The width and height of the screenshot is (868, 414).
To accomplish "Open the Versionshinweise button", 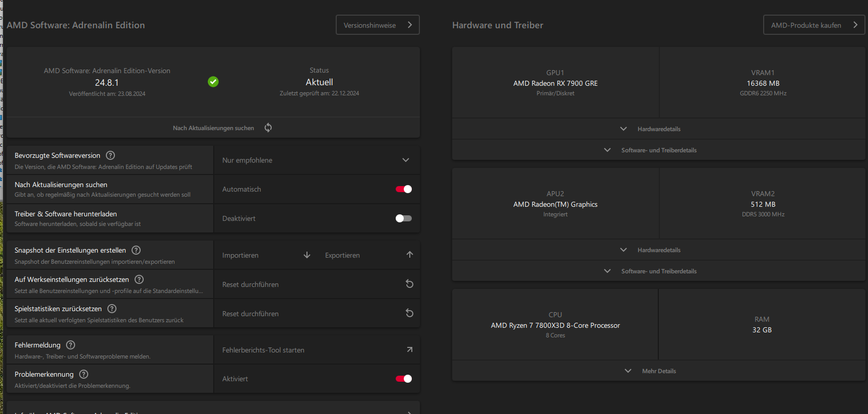I will click(378, 25).
